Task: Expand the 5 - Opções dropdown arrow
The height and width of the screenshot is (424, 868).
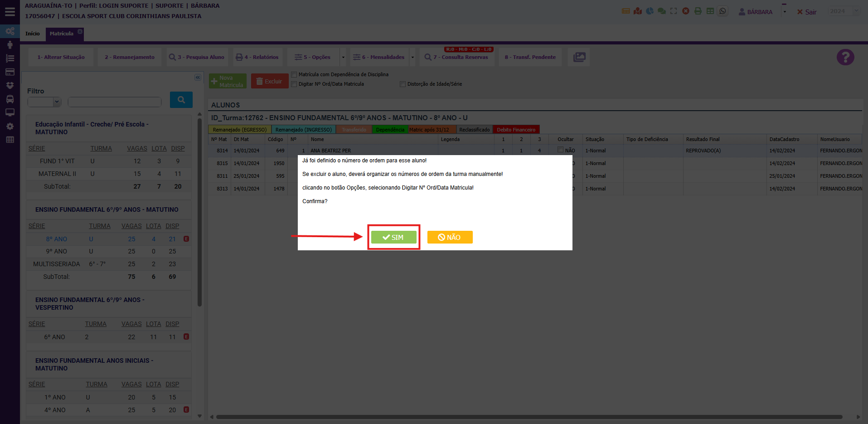Action: pos(343,57)
